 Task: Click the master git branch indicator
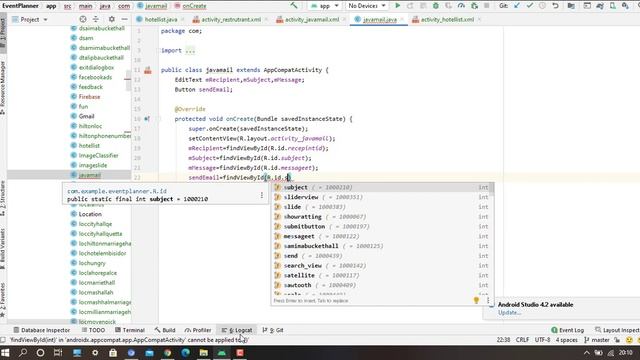597,340
